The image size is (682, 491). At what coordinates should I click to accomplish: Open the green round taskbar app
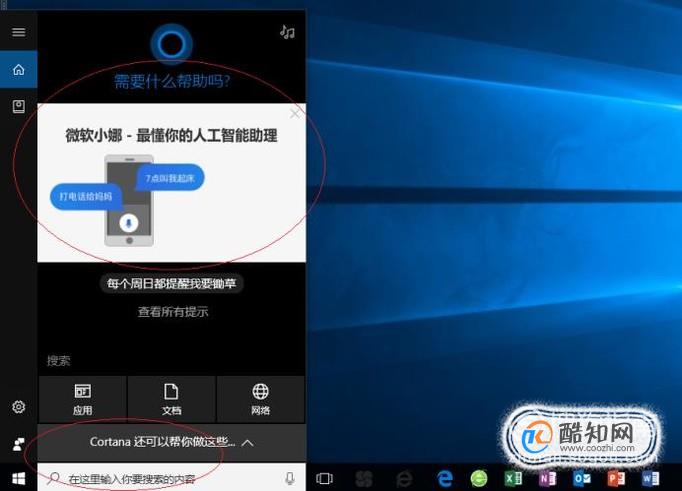coord(479,479)
